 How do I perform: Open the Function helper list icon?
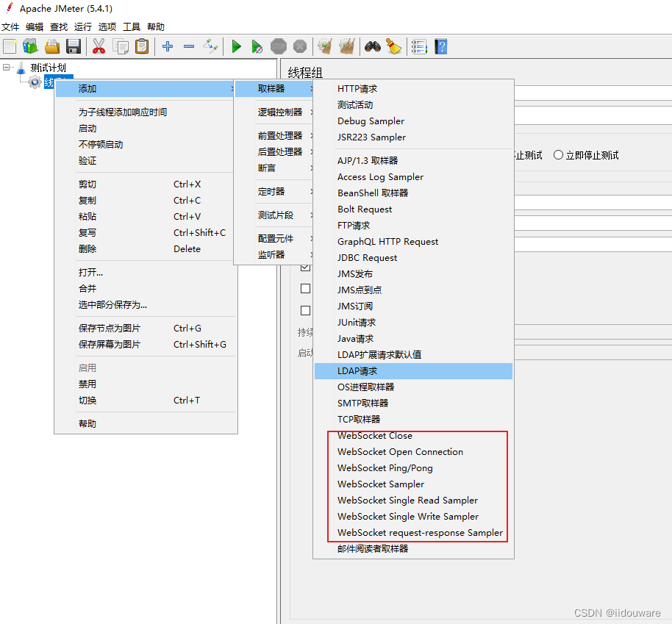pos(419,46)
